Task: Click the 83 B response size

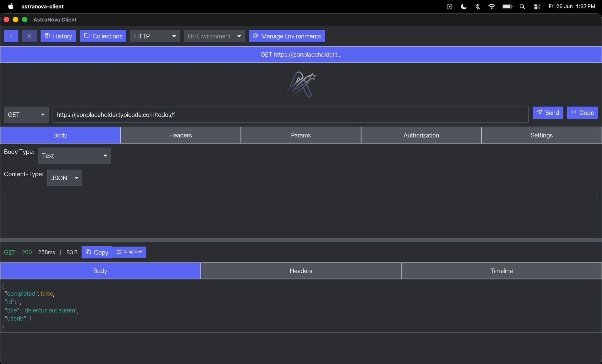Action: coord(72,252)
